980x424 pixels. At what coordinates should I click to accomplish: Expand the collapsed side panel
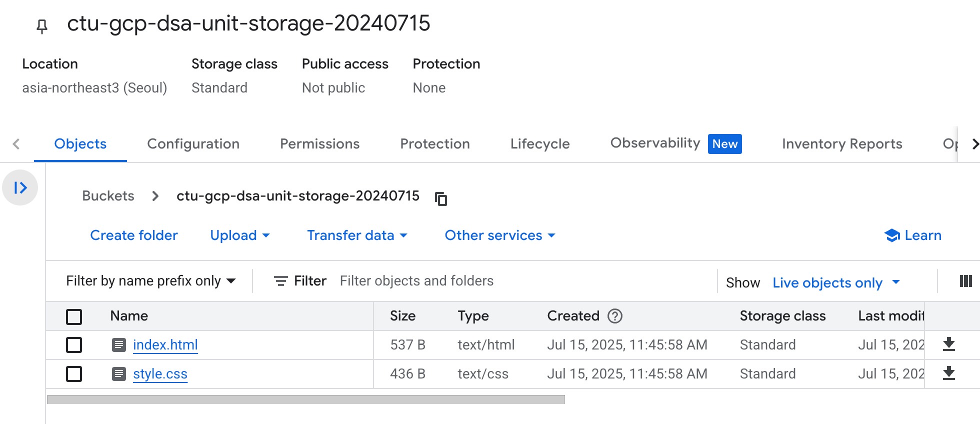click(x=20, y=188)
